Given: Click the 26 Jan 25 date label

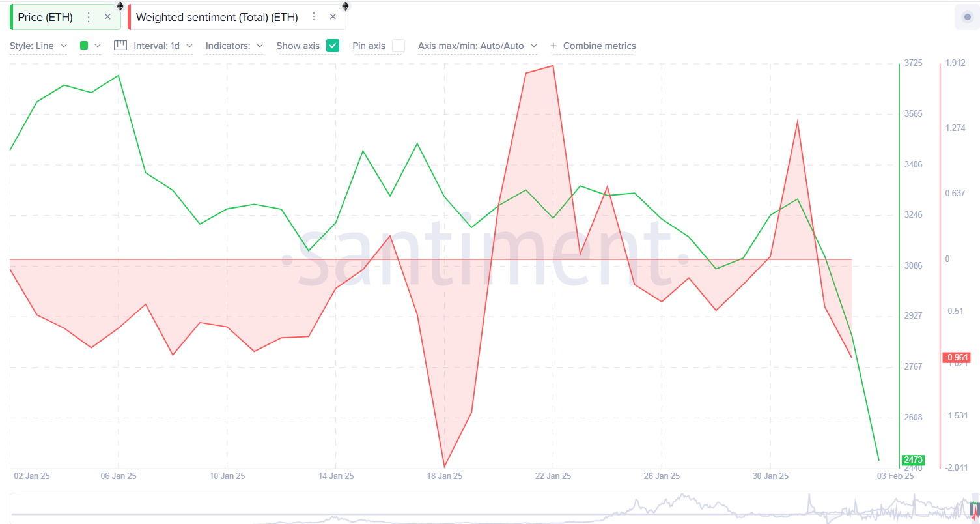Looking at the screenshot, I should click(662, 476).
